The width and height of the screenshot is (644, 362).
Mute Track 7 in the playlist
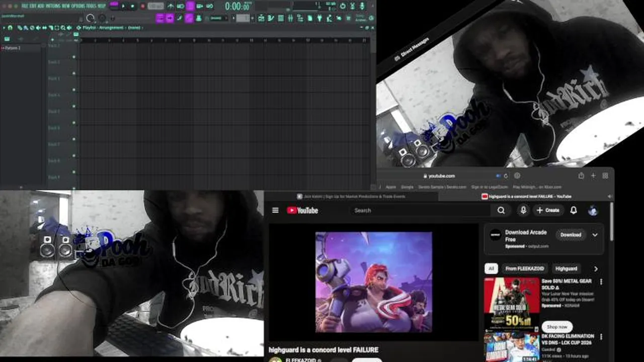click(x=74, y=156)
